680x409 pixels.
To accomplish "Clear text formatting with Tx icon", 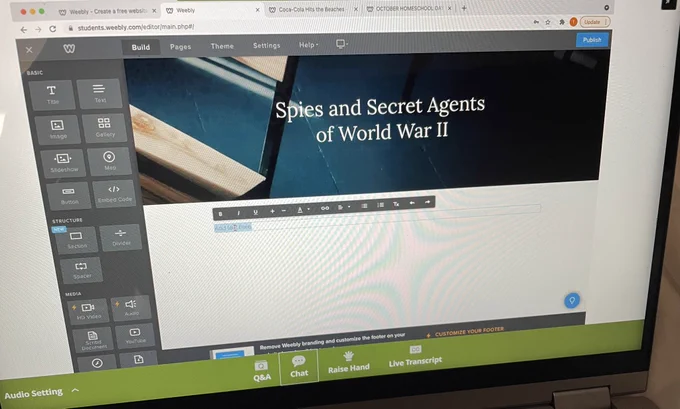I will click(x=396, y=204).
